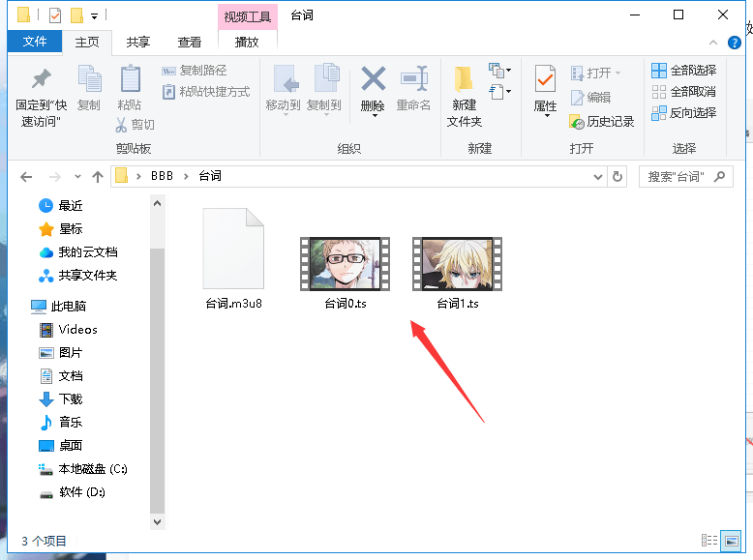Viewport: 753px width, 560px height.
Task: Open the Delete (删除) dropdown arrow
Action: 375,116
